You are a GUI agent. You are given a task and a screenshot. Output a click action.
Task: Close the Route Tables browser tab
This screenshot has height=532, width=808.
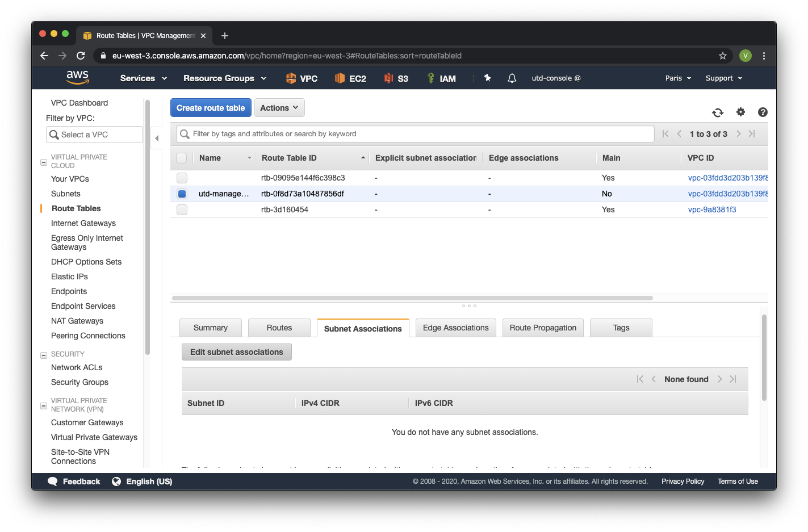click(x=203, y=36)
